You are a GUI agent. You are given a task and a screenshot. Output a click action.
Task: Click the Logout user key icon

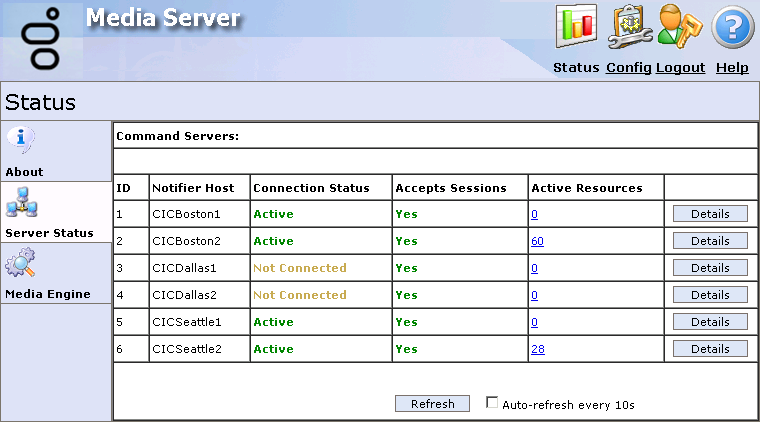[680, 27]
